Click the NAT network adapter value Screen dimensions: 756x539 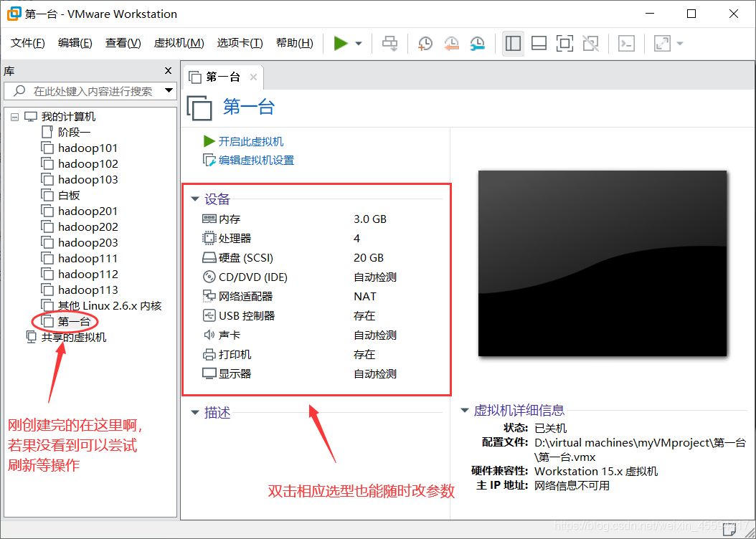[364, 296]
